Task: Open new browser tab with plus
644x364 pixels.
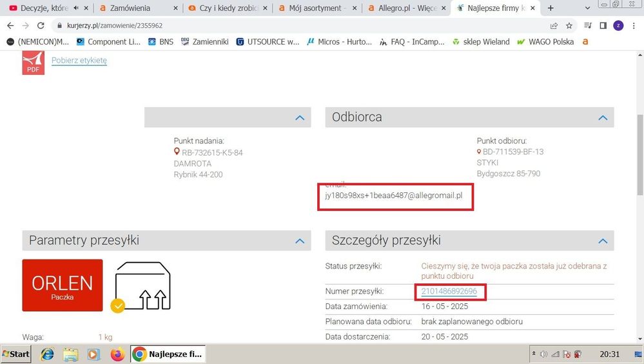Action: (x=550, y=8)
